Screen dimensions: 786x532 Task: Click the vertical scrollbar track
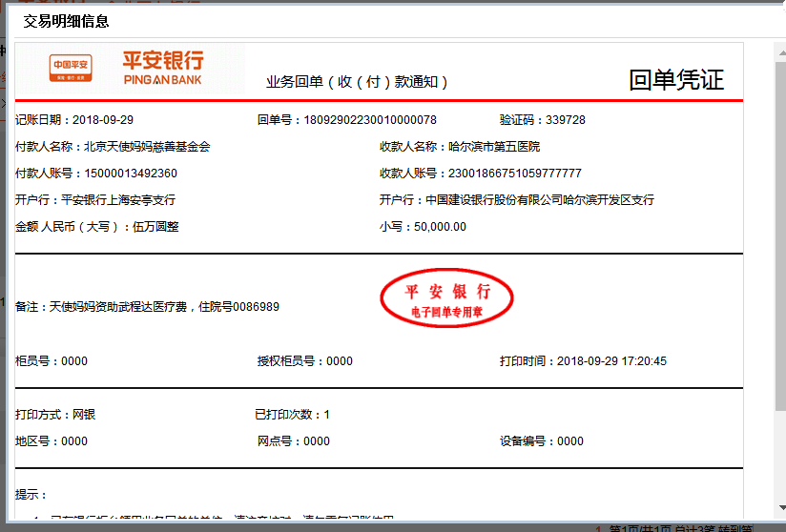click(x=782, y=280)
